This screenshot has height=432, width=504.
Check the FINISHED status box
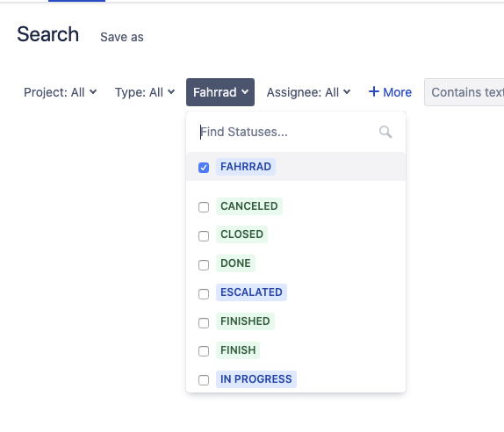click(x=204, y=323)
